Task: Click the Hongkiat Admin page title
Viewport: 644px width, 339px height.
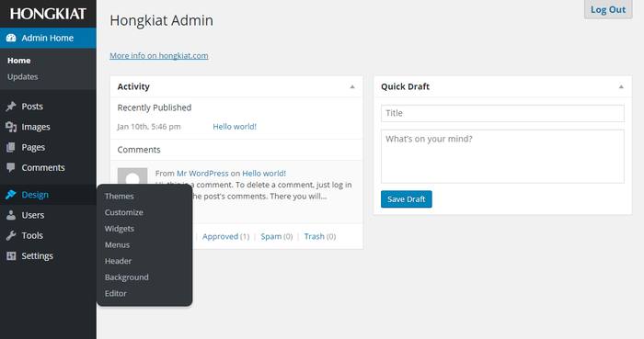Action: pyautogui.click(x=161, y=20)
